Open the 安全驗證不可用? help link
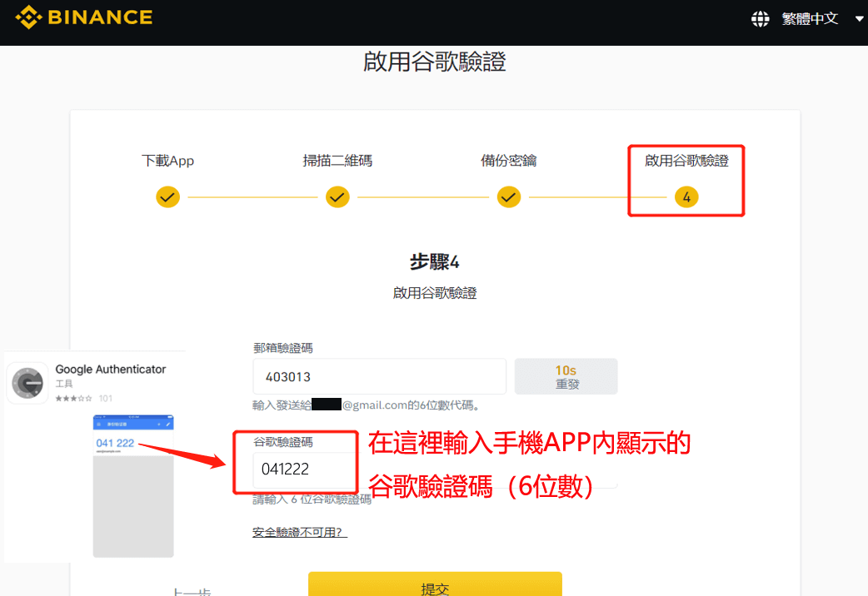Image resolution: width=868 pixels, height=596 pixels. (299, 530)
